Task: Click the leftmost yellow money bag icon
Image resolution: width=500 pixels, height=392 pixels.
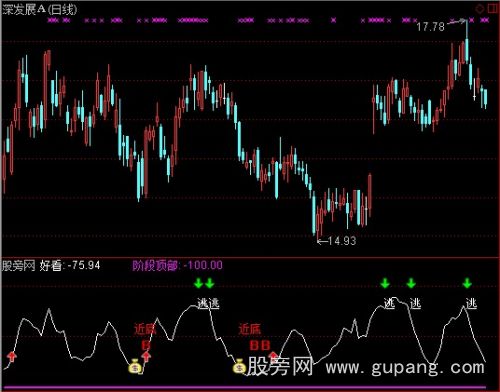Action: 135,367
